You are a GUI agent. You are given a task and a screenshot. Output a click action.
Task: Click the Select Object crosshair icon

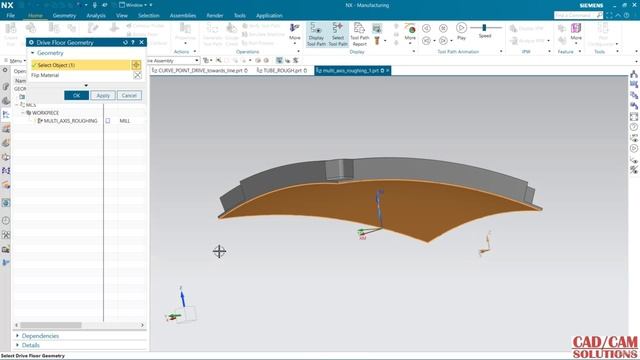[136, 65]
